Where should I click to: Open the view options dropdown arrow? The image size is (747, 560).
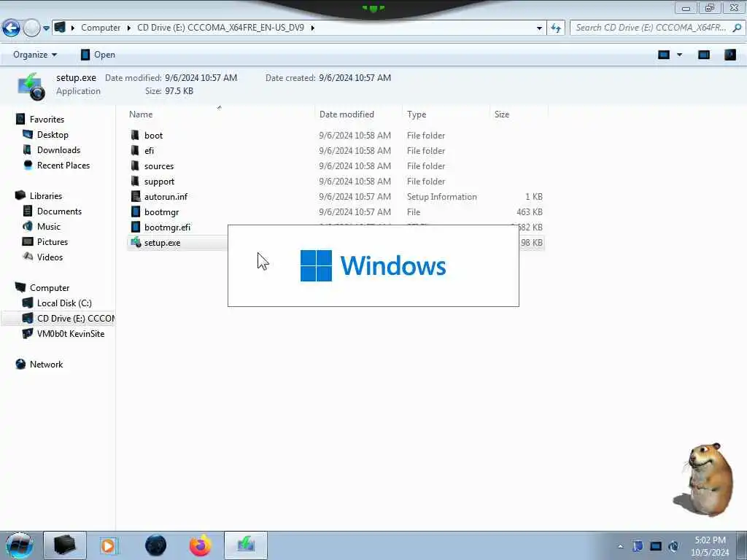pyautogui.click(x=679, y=55)
